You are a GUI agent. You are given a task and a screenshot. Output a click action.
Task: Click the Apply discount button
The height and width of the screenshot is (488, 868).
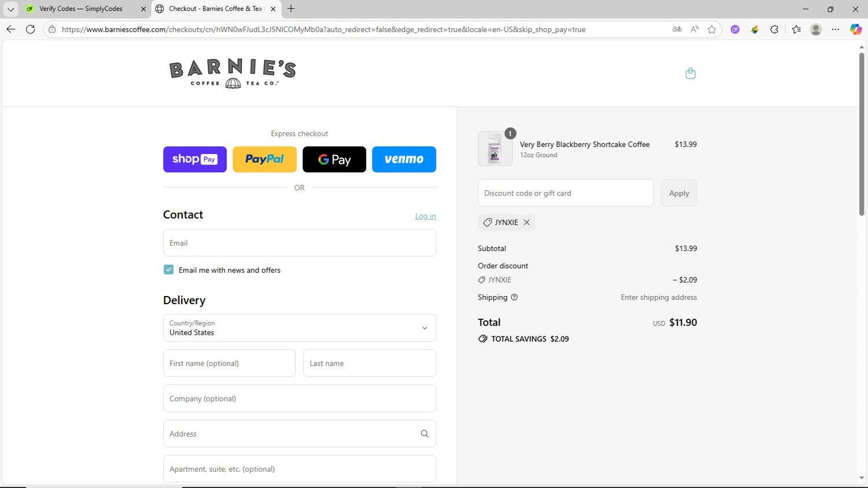tap(679, 193)
